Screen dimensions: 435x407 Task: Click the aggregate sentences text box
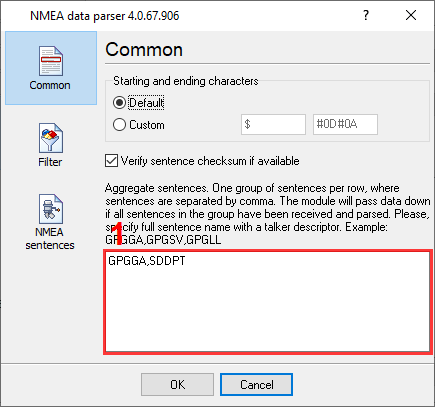(268, 302)
